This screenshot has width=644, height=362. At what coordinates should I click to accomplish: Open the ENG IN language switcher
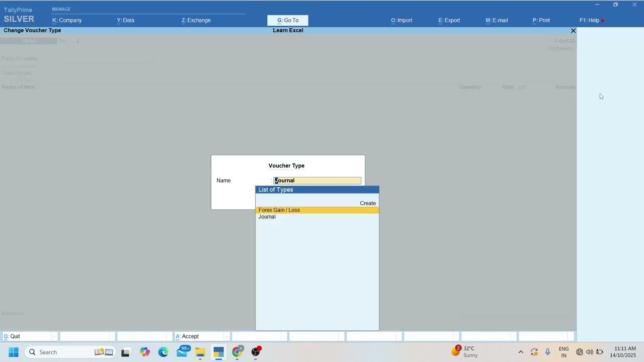pos(563,352)
